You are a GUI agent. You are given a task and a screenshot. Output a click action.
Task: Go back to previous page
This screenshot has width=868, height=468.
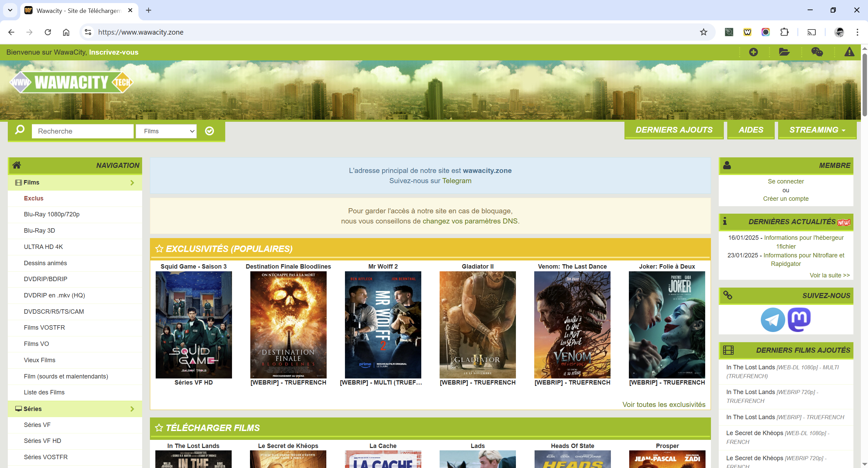(11, 32)
